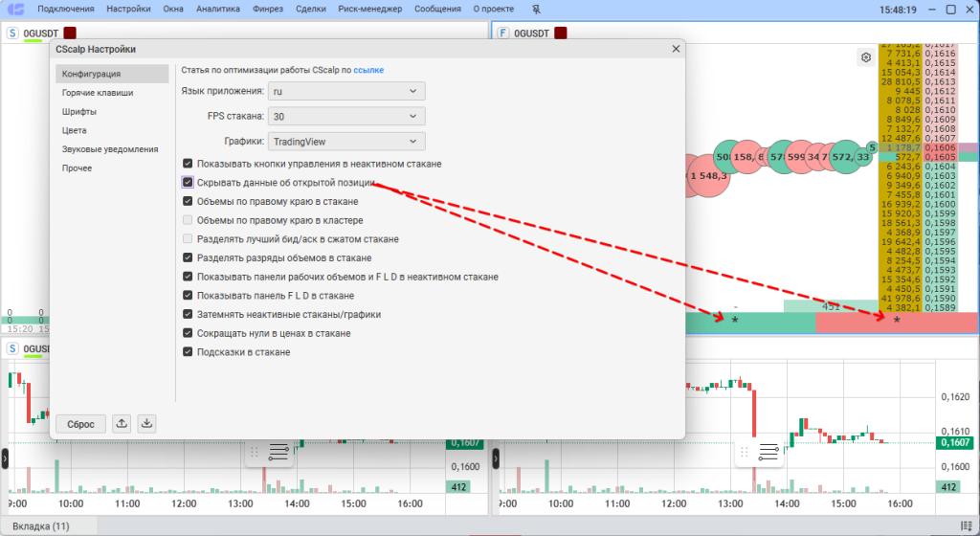Open the 'Графики' TradingView dropdown
980x536 pixels.
pos(346,142)
